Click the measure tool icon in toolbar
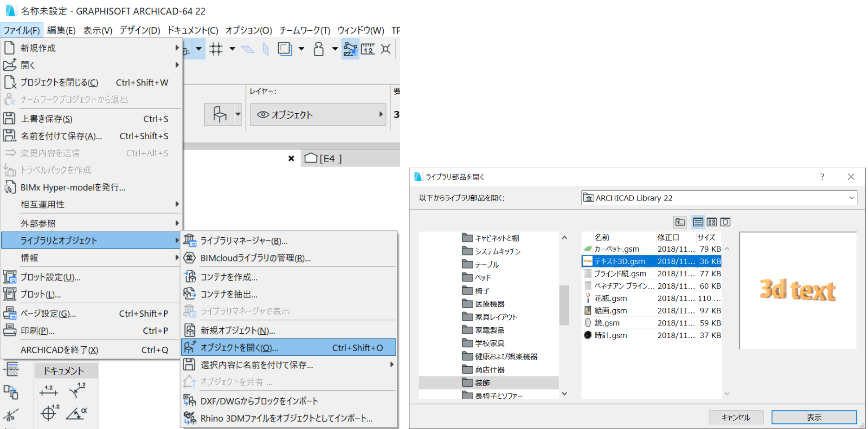 (368, 49)
